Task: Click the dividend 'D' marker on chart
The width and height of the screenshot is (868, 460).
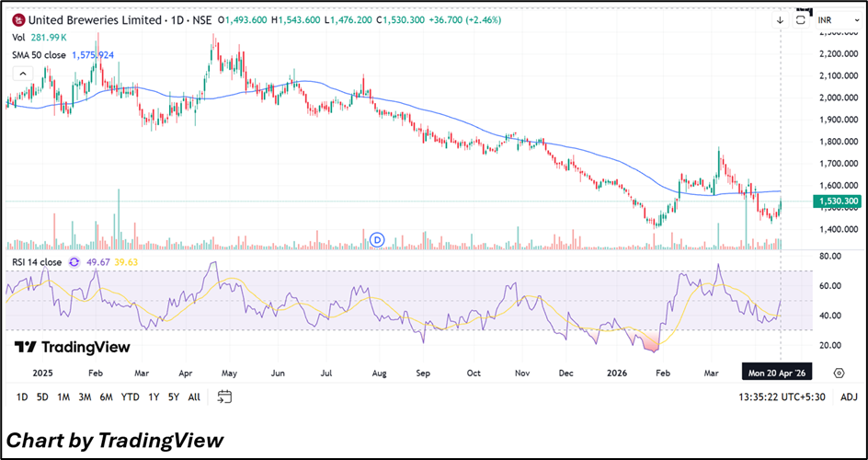Action: click(x=376, y=239)
